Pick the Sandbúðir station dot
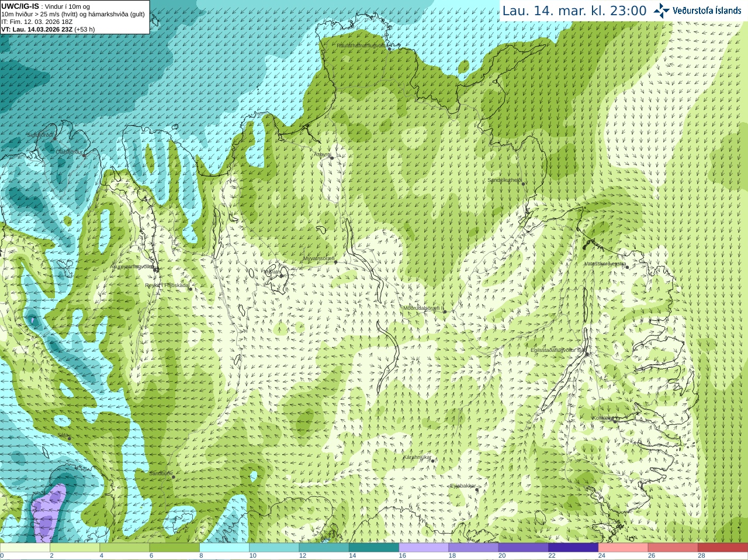Screen dimensions: 748x560 point(173,477)
